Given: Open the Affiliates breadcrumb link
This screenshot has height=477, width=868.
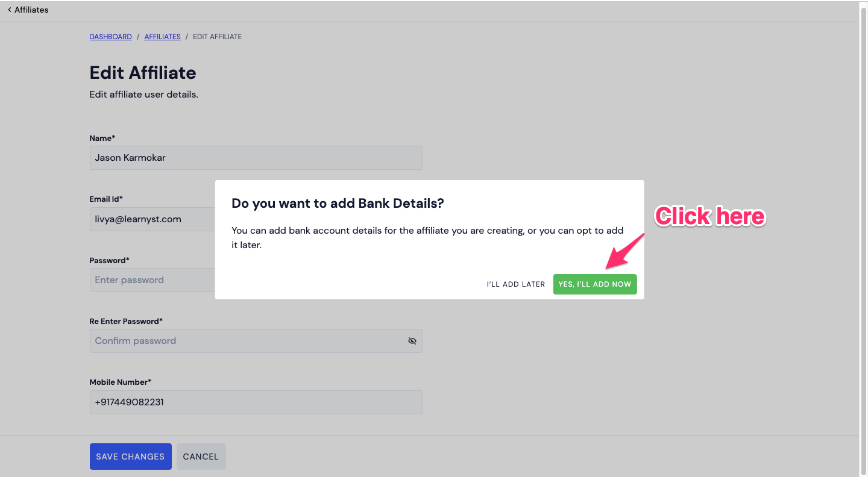Looking at the screenshot, I should pyautogui.click(x=162, y=37).
